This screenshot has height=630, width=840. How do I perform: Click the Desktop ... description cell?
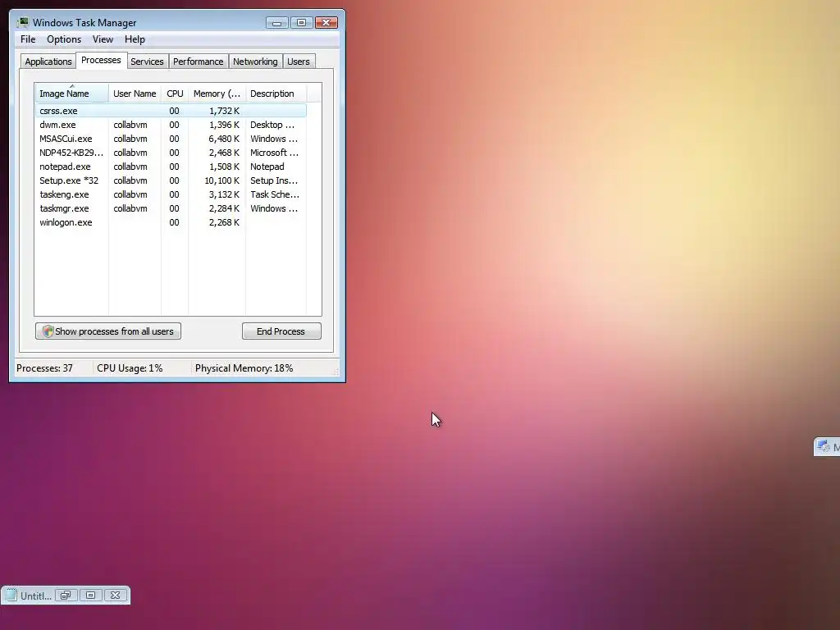coord(272,125)
